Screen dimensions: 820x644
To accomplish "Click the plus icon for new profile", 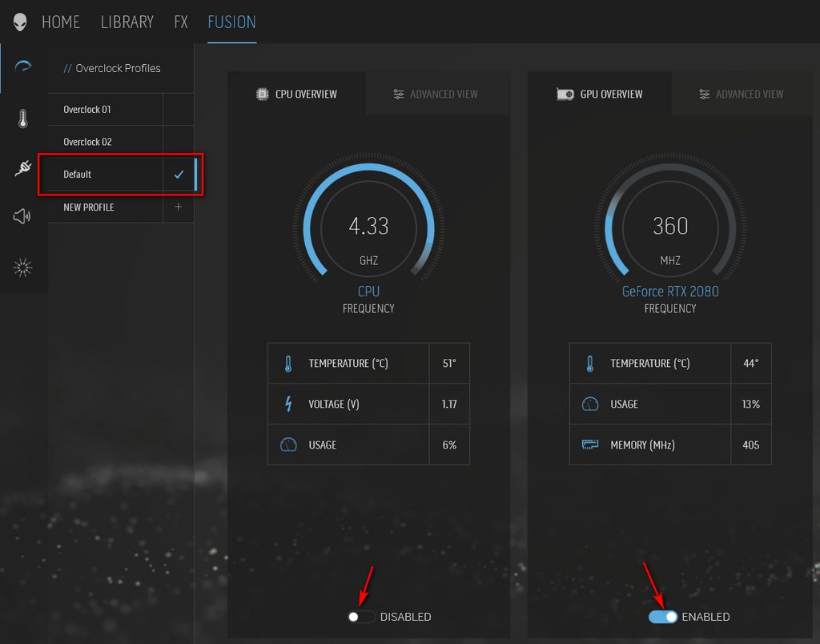I will 179,207.
